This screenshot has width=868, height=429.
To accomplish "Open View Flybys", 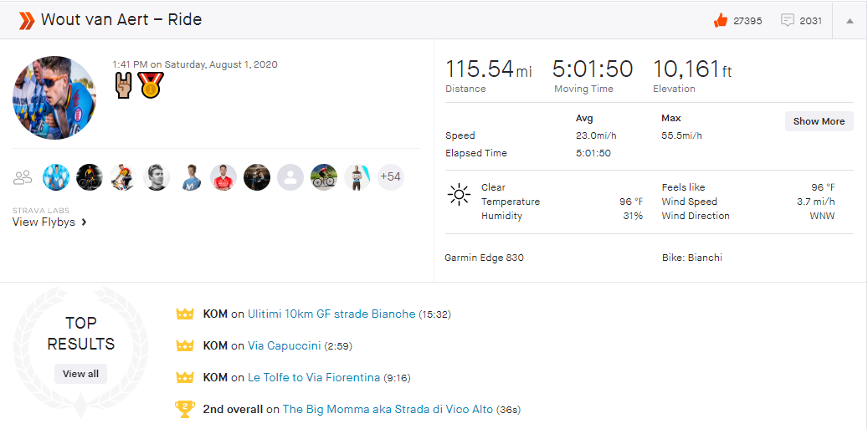I will 49,222.
